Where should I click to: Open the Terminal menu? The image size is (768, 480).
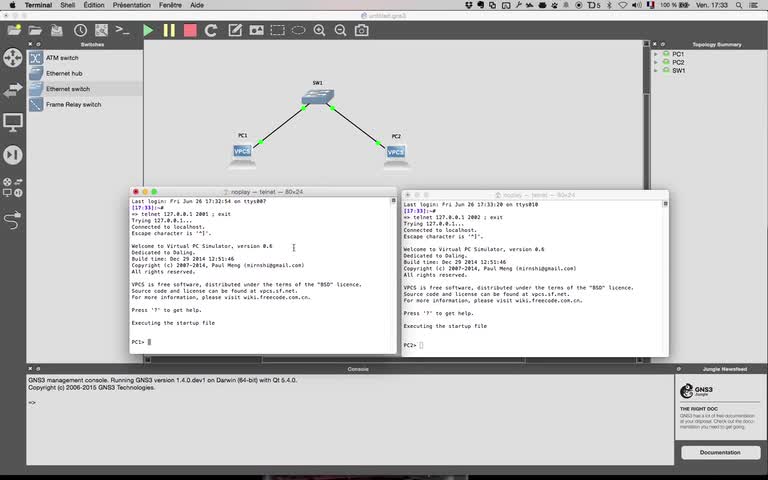pyautogui.click(x=38, y=5)
